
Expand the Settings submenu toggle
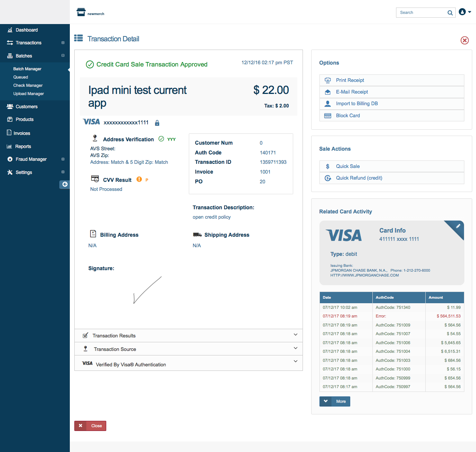pos(63,172)
